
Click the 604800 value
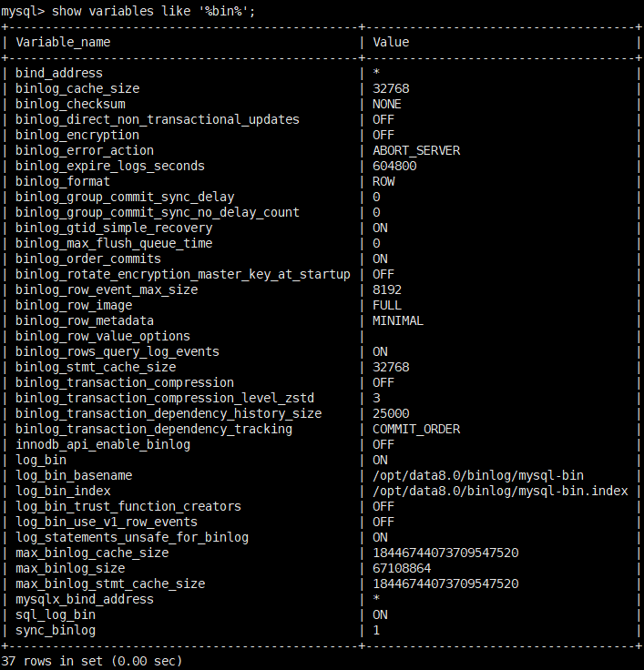click(x=394, y=166)
